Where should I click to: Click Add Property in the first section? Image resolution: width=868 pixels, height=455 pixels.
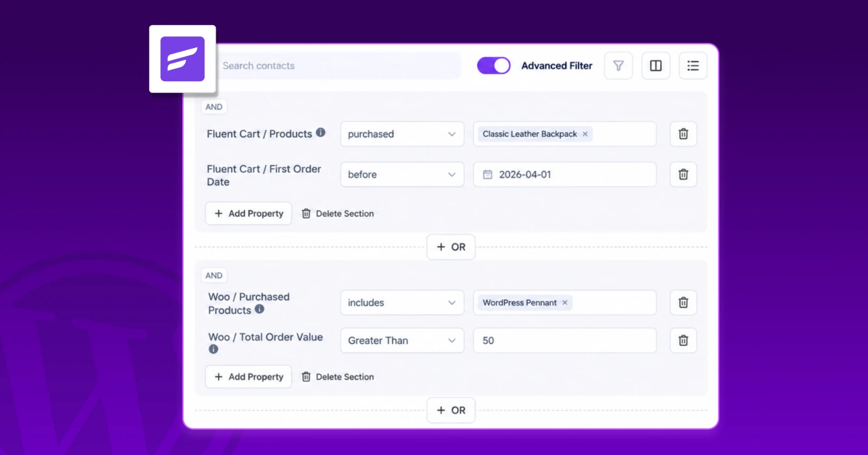(x=248, y=213)
